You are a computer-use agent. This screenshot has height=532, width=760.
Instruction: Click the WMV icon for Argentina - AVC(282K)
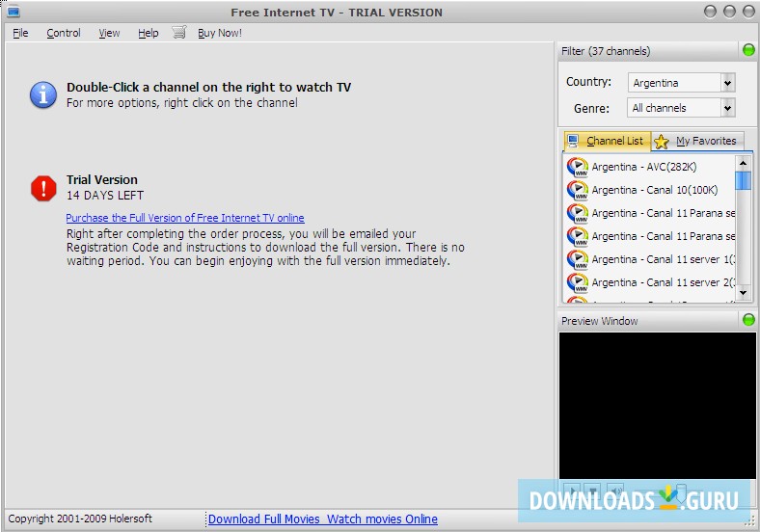(578, 167)
